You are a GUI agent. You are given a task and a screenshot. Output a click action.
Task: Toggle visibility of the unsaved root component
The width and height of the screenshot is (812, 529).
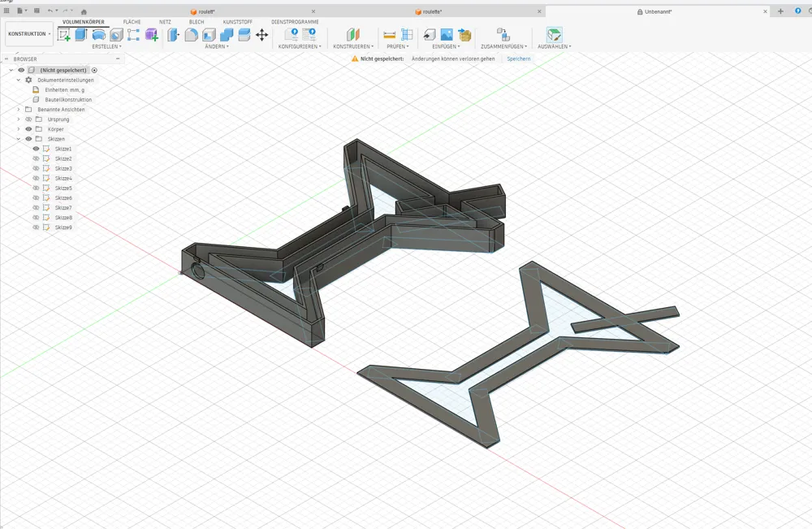pyautogui.click(x=21, y=70)
